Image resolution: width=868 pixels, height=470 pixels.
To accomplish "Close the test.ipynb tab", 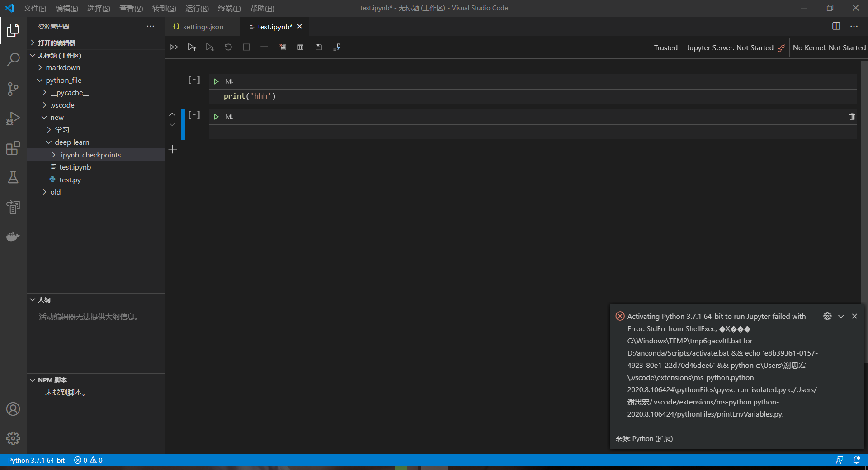I will pos(300,26).
